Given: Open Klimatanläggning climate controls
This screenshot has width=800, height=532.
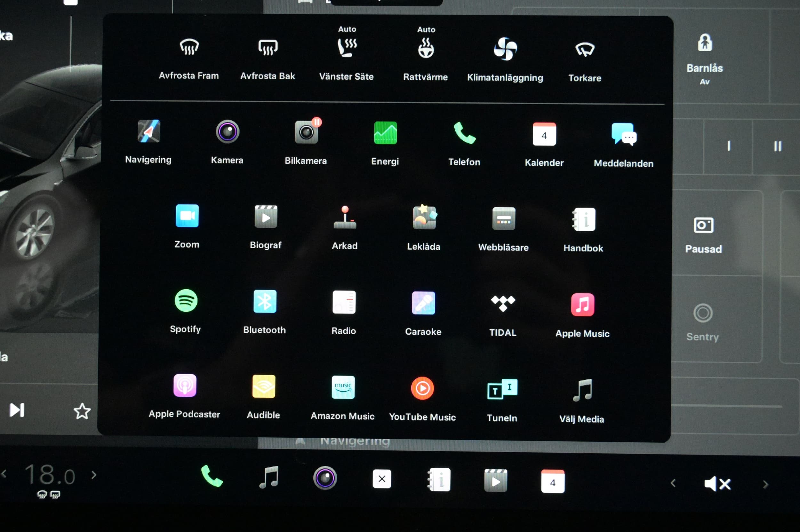Looking at the screenshot, I should coord(505,60).
